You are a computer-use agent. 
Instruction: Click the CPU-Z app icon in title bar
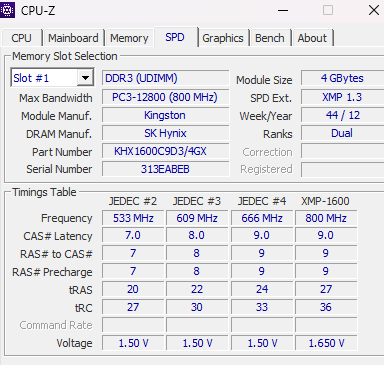pos(7,10)
